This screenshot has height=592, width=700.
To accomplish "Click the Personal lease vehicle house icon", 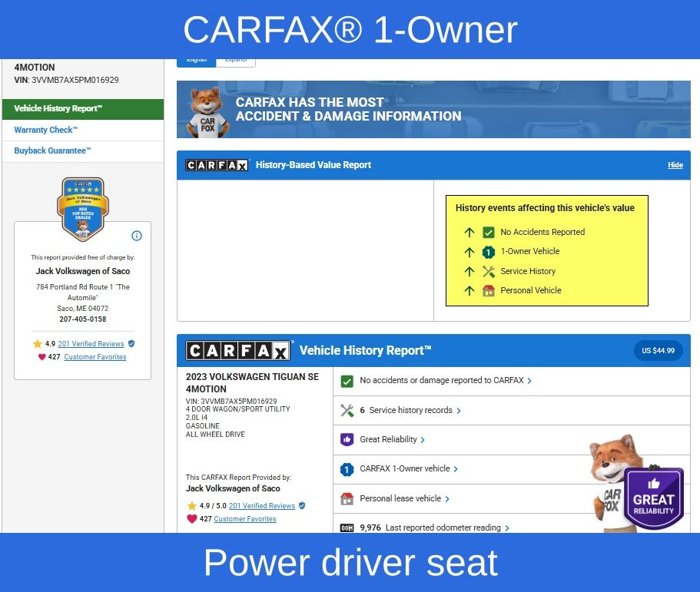I will (x=347, y=498).
